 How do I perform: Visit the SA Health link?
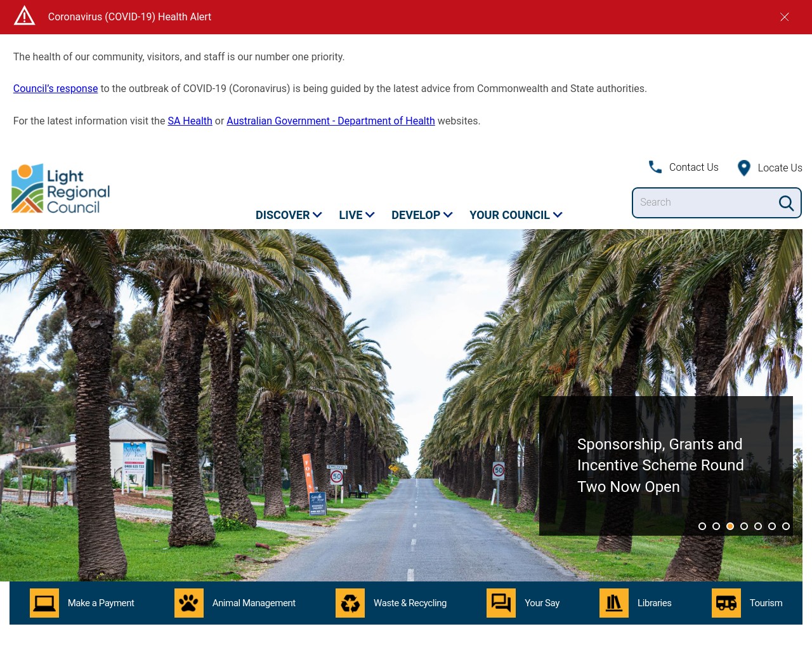tap(190, 121)
